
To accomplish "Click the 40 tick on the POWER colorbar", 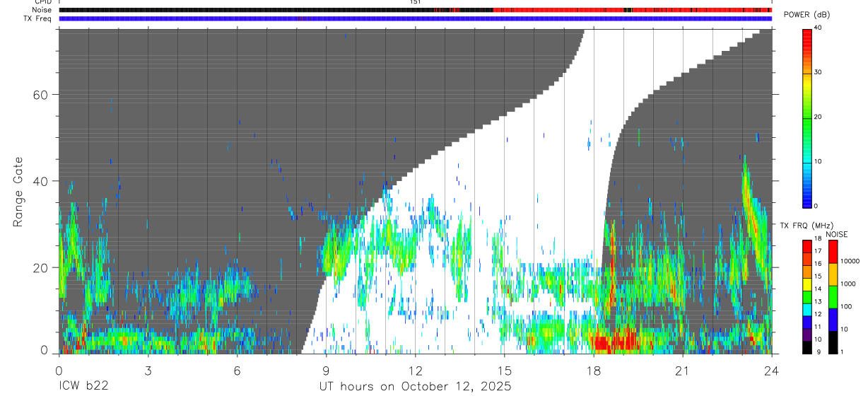I will [x=818, y=28].
